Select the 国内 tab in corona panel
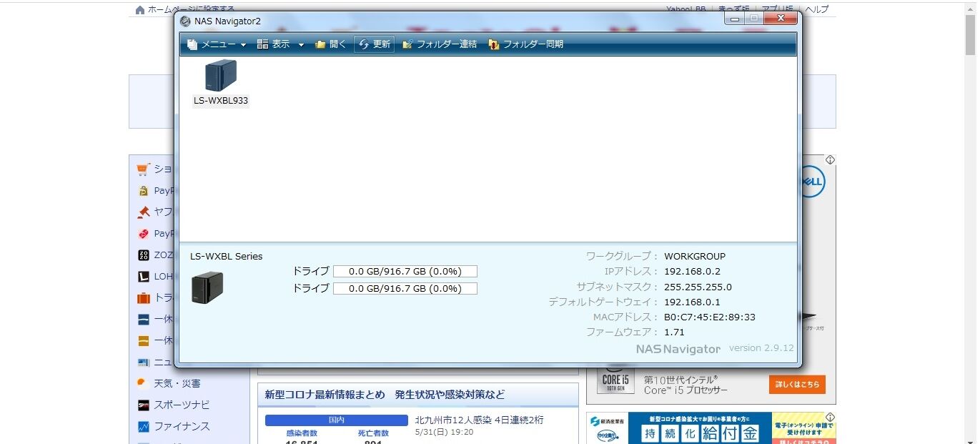 point(337,420)
